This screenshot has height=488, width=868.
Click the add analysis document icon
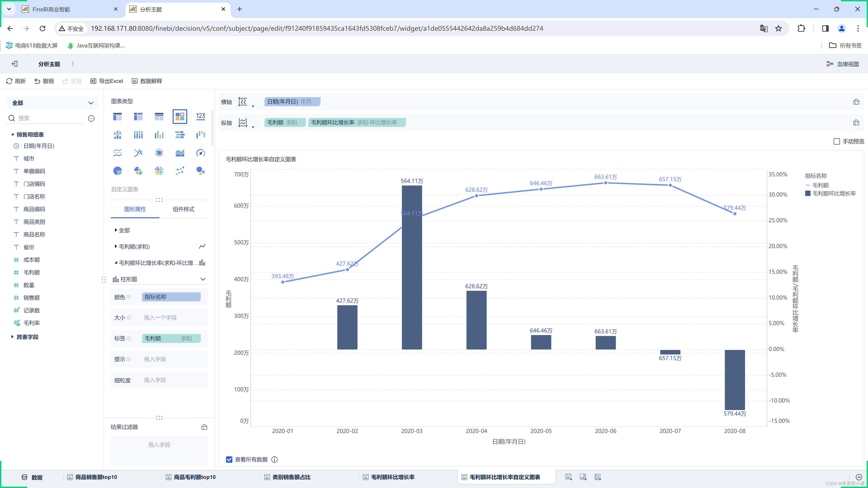click(x=598, y=477)
